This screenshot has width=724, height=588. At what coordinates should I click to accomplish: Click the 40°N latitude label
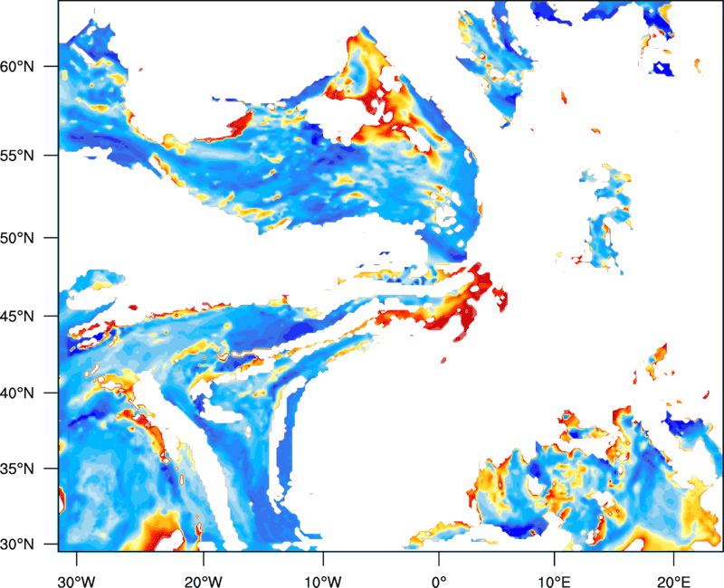click(18, 394)
